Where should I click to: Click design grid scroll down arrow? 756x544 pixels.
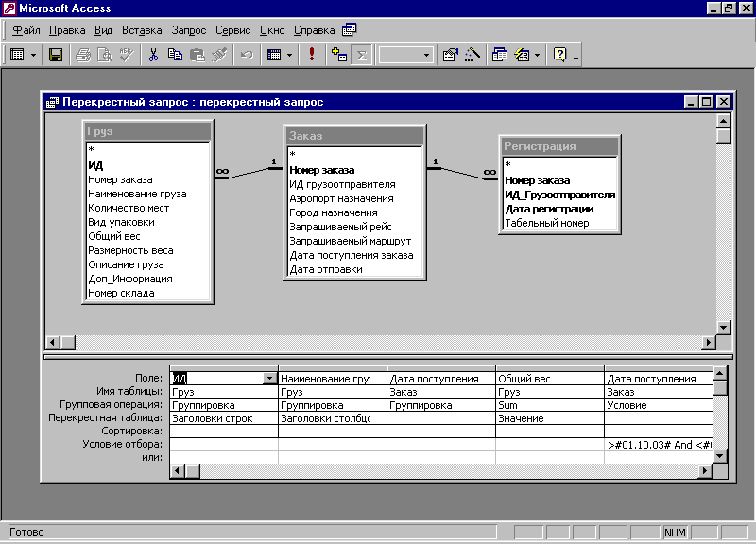719,456
